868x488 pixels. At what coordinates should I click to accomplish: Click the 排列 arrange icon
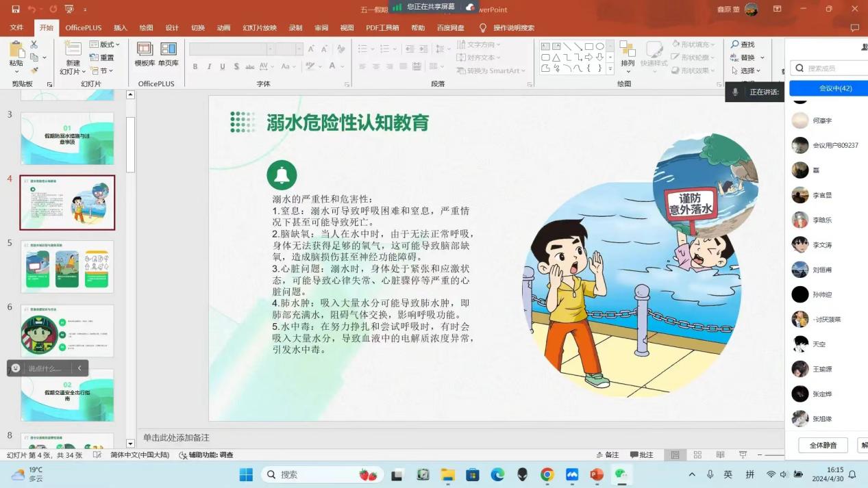(x=628, y=54)
